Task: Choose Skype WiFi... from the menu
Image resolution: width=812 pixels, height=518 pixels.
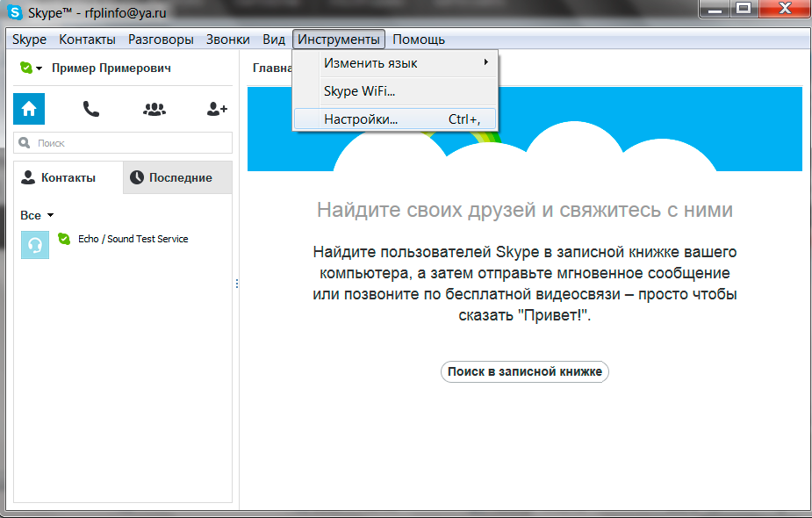Action: 395,91
